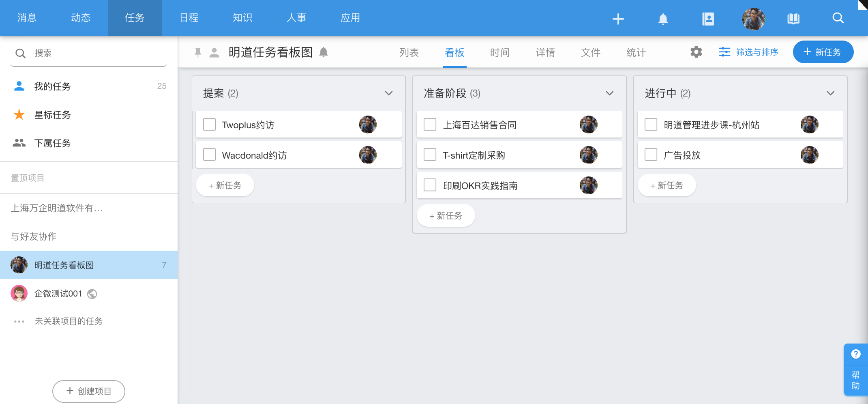Click the plus create icon in top bar
The height and width of the screenshot is (404, 868).
pos(618,19)
